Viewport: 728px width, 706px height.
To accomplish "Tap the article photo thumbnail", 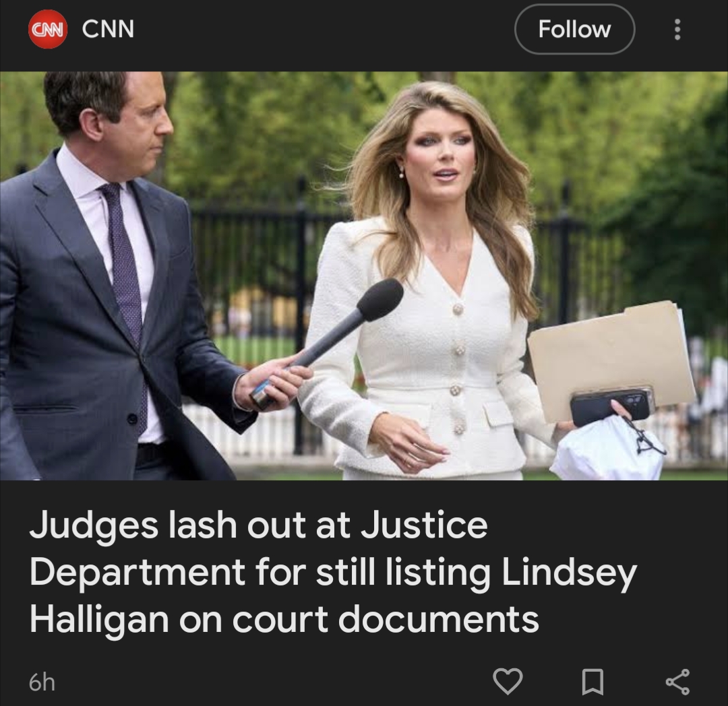I will pos(364,276).
